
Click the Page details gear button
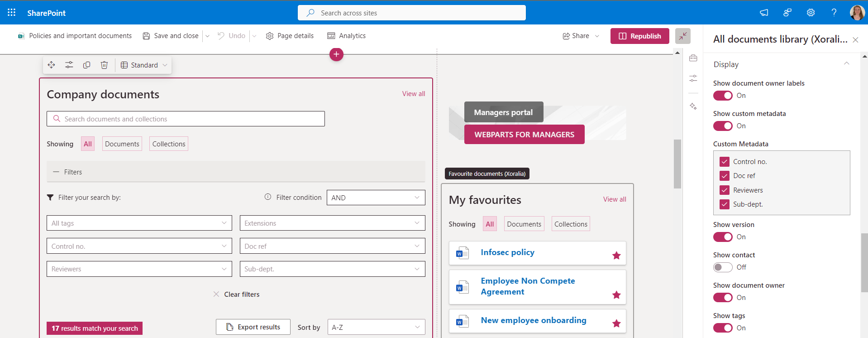[290, 36]
